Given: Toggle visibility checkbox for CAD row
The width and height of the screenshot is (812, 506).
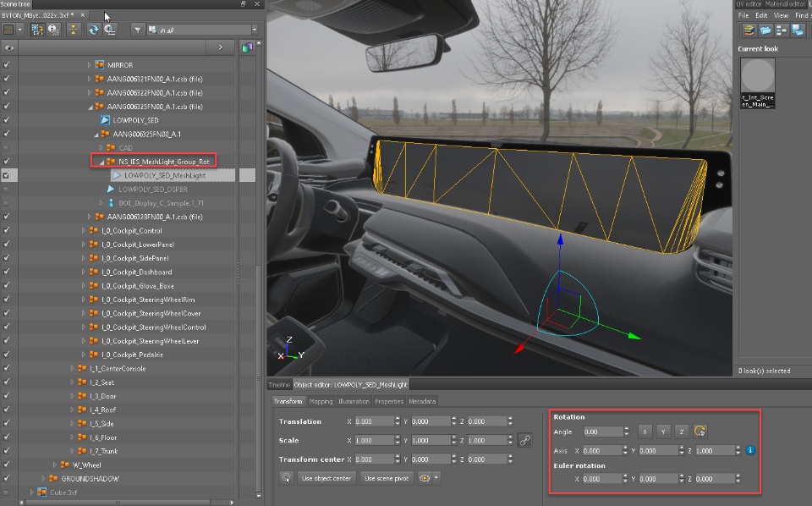Looking at the screenshot, I should (6, 147).
